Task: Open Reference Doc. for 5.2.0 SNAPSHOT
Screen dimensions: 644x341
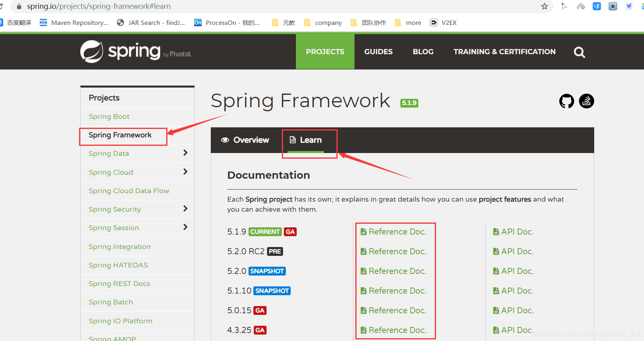Action: tap(393, 271)
